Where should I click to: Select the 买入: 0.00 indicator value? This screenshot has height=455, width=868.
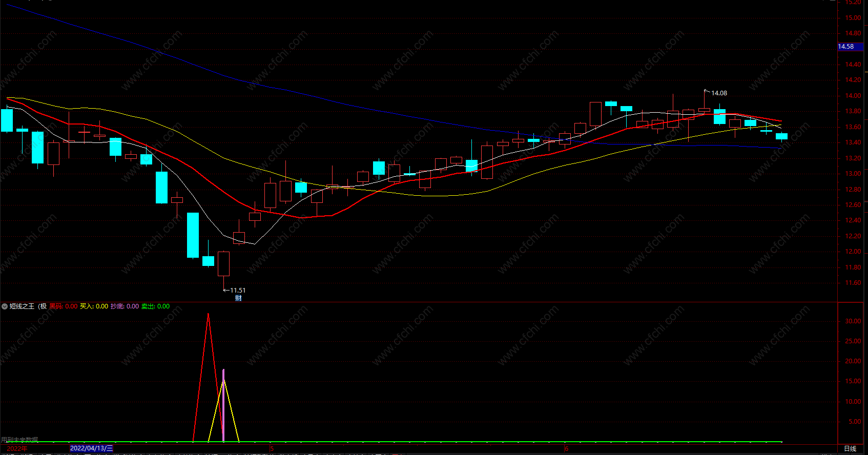click(x=94, y=306)
